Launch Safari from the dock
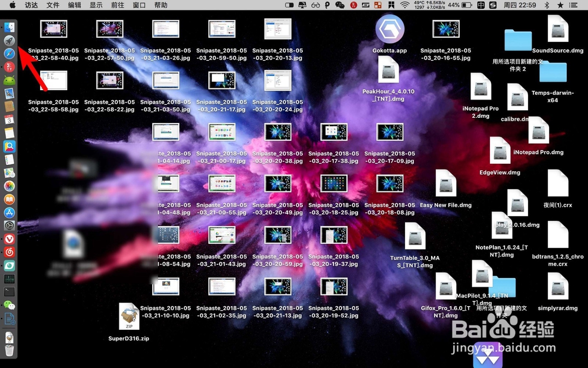588x368 pixels. click(x=9, y=54)
